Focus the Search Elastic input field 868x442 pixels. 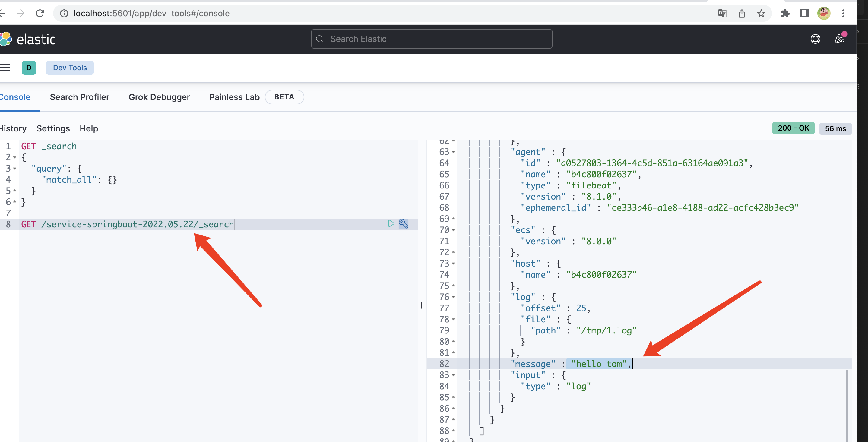[431, 39]
